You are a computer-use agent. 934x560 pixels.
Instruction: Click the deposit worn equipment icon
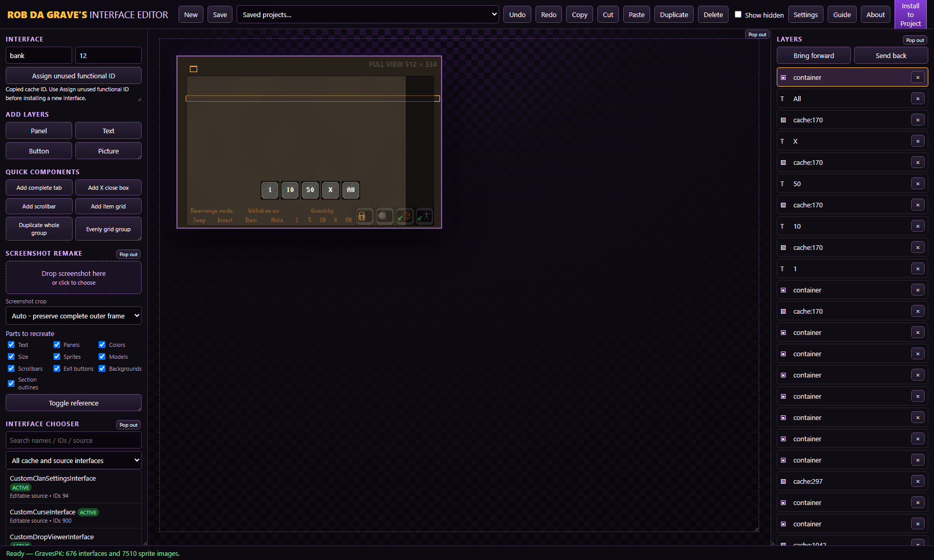pos(424,216)
